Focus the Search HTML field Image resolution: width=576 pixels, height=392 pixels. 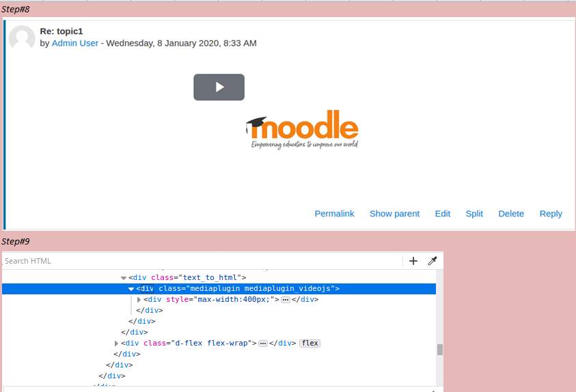tap(202, 261)
